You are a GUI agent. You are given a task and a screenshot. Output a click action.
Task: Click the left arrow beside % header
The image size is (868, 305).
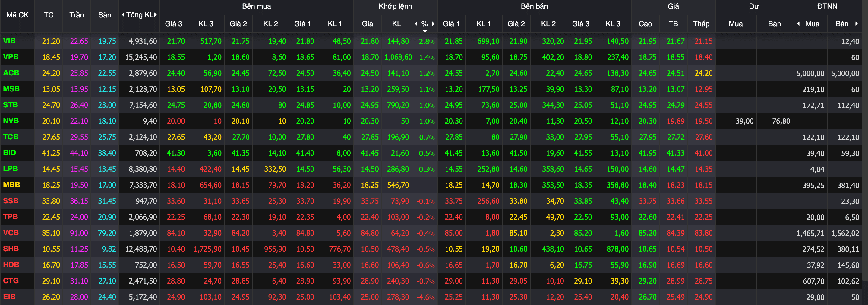pos(416,24)
